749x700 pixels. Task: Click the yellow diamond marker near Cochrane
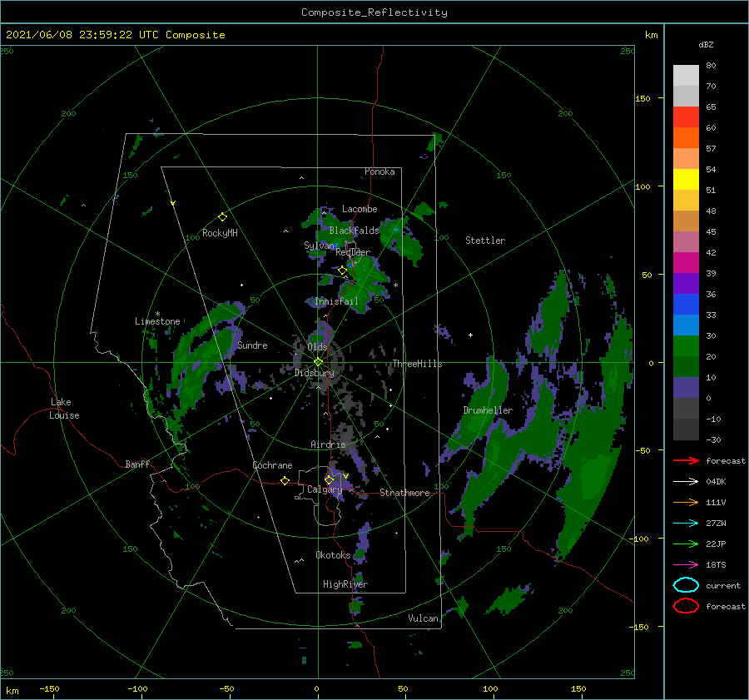(x=285, y=481)
